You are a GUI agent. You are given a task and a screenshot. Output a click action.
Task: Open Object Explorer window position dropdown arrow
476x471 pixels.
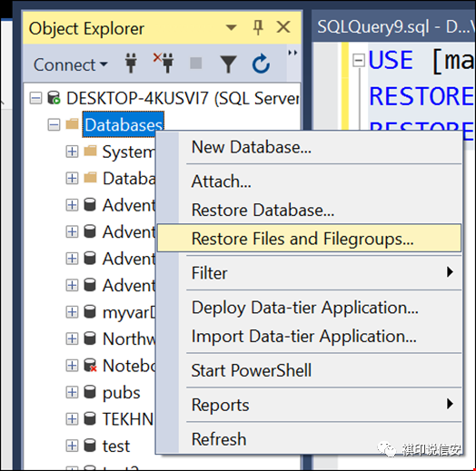tap(232, 27)
